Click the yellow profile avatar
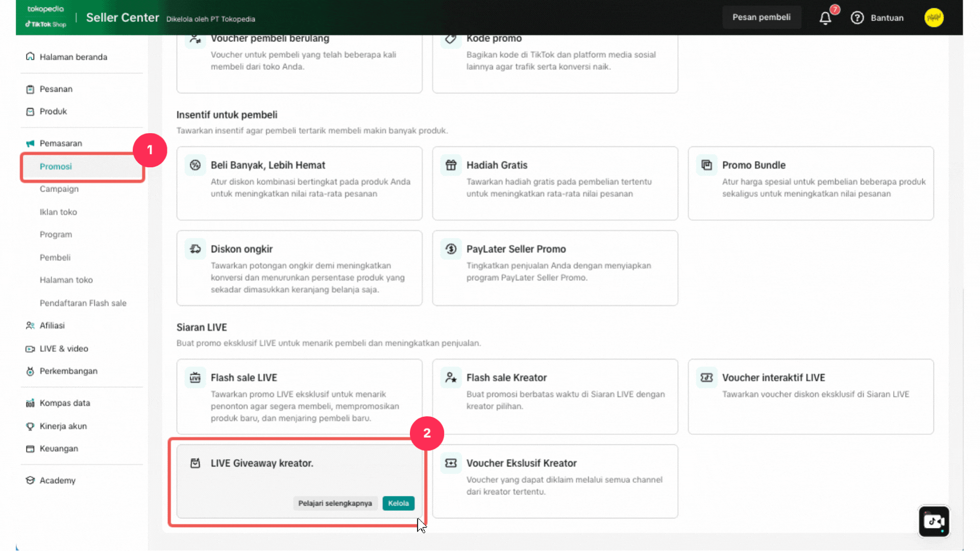Viewport: 980px width, 551px height. pyautogui.click(x=934, y=18)
